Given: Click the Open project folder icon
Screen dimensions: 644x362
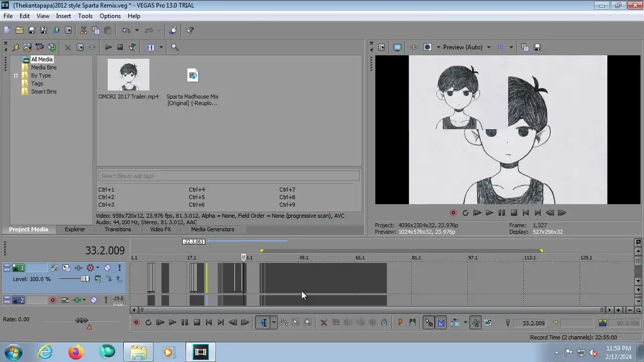Looking at the screenshot, I should (19, 30).
